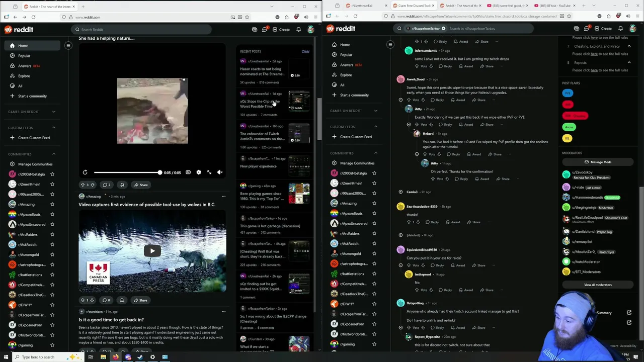Screen dimensions: 644x362
Task: Favorite r/2000sNostalgia in left window sidebar
Action: click(x=52, y=174)
